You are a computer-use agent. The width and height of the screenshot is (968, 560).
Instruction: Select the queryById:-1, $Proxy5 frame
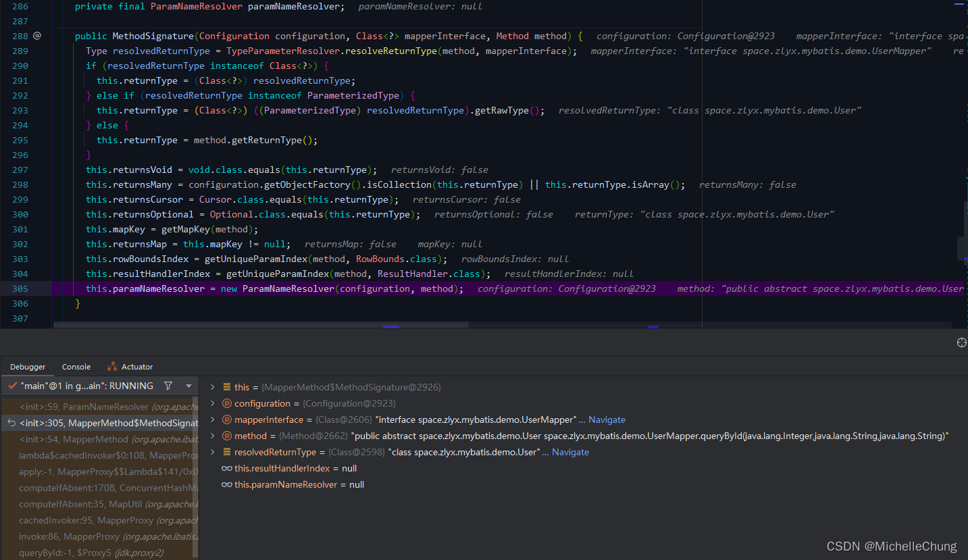(99, 553)
